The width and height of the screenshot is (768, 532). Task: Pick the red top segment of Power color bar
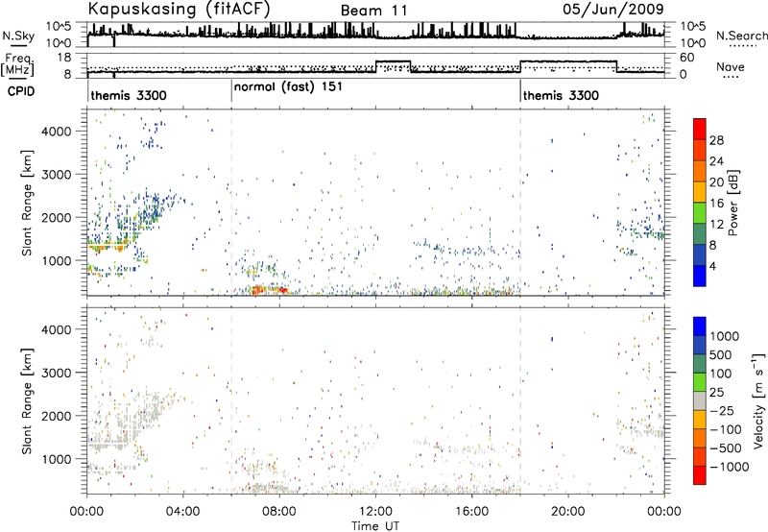(x=700, y=129)
